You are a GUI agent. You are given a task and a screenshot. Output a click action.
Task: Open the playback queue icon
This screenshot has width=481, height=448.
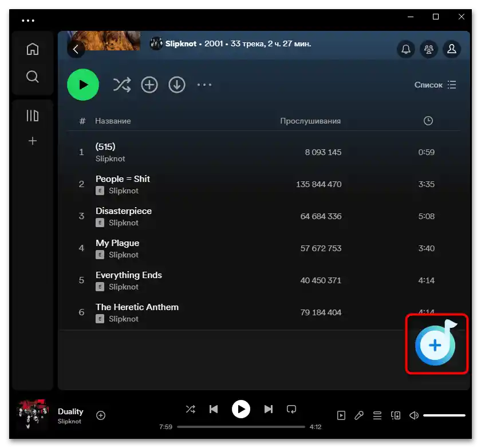377,415
